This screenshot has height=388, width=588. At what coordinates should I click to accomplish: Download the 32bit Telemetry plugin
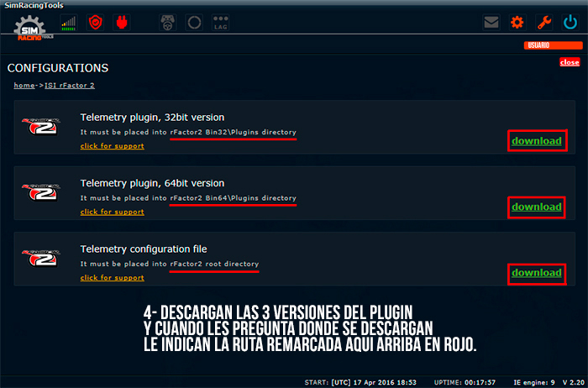[x=536, y=140]
